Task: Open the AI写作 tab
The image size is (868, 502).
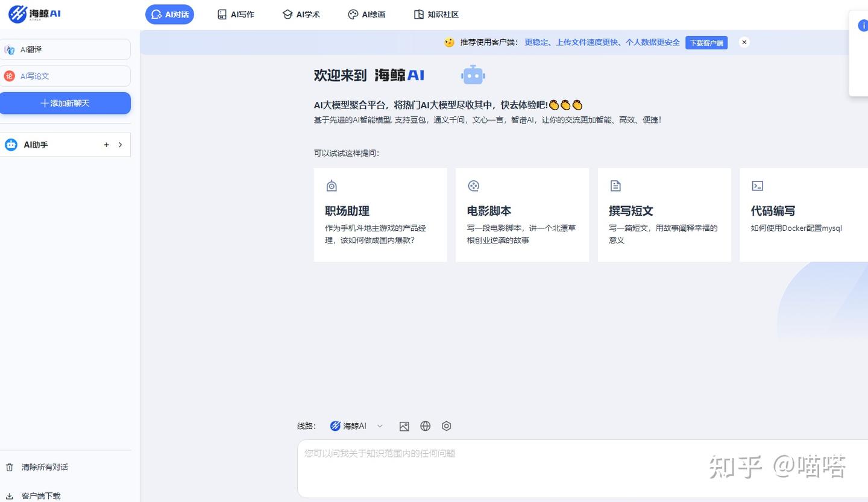Action: (236, 14)
